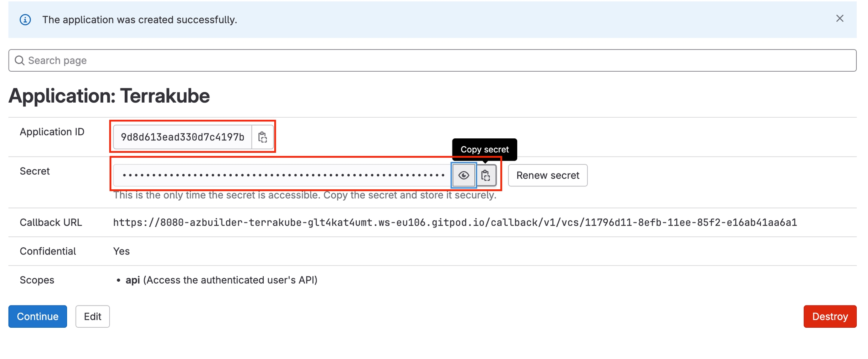Click the Continue button
Screen dimensions: 868x359
pyautogui.click(x=38, y=316)
